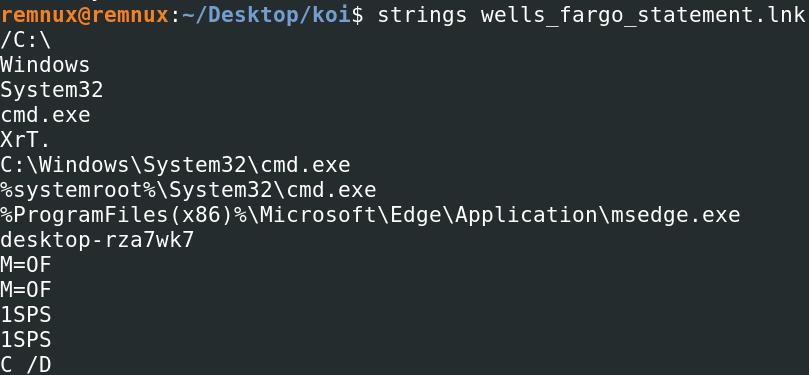This screenshot has height=375, width=809.
Task: Click the first 1SPS line
Action: click(26, 314)
